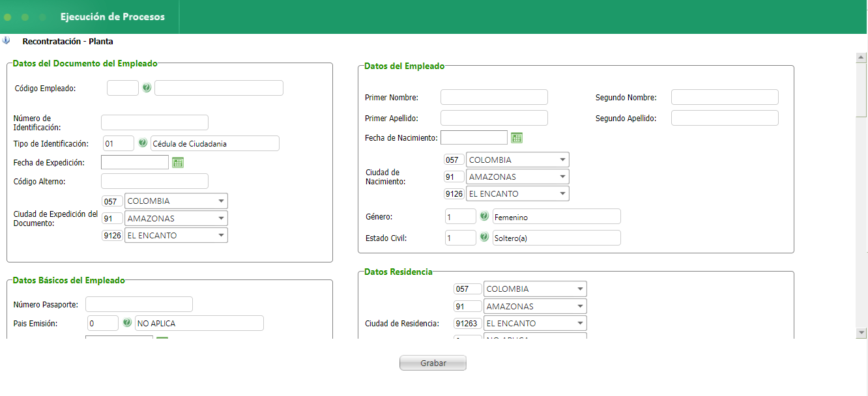Screen dimensions: 868x396
Task: Expand EL ENCANTO dropdown in Ciudad de Nacimiento
Action: [x=562, y=193]
